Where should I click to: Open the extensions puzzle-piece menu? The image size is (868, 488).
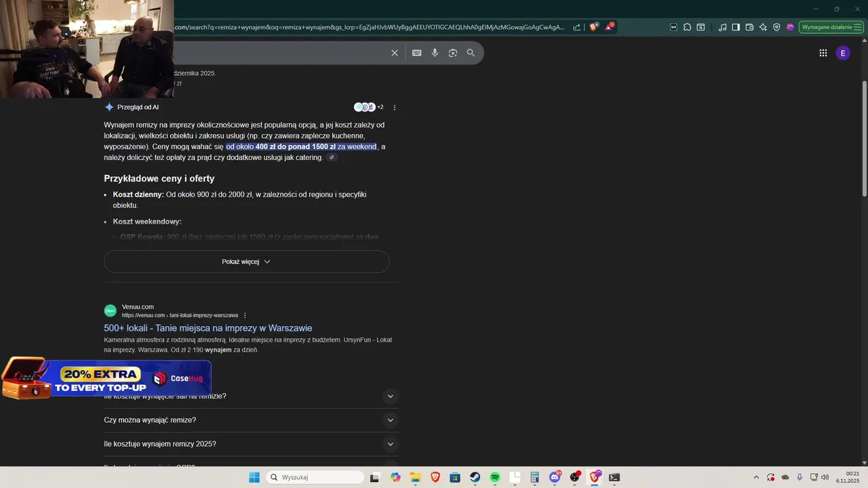(x=687, y=27)
